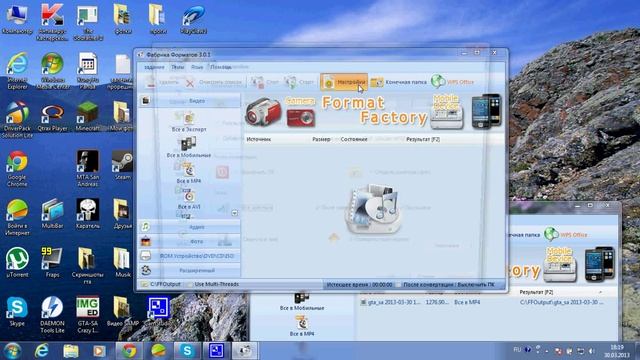The height and width of the screenshot is (360, 640).
Task: Click sidebar scroll-down arrow below Все в AVI
Action: [x=234, y=213]
